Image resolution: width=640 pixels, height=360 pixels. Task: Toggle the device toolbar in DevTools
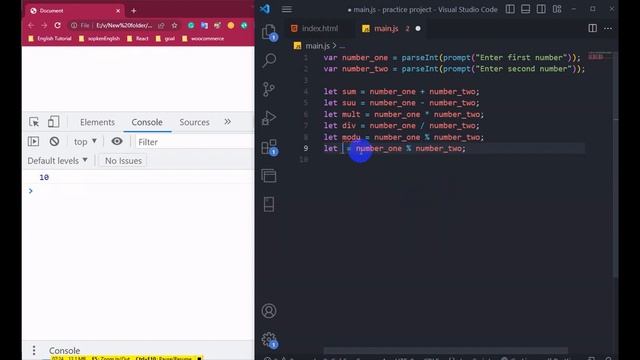(x=53, y=122)
